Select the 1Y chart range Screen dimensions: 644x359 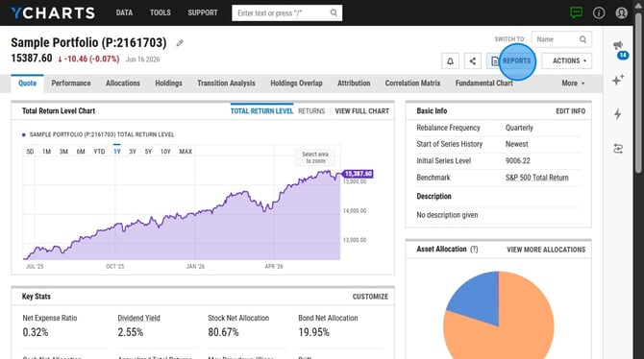[x=117, y=152]
